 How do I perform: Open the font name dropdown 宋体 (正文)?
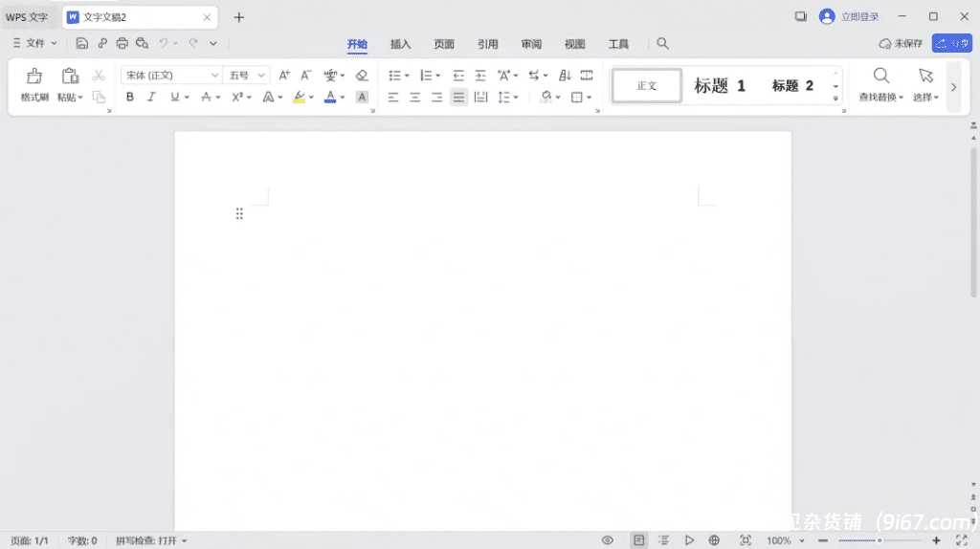[171, 76]
